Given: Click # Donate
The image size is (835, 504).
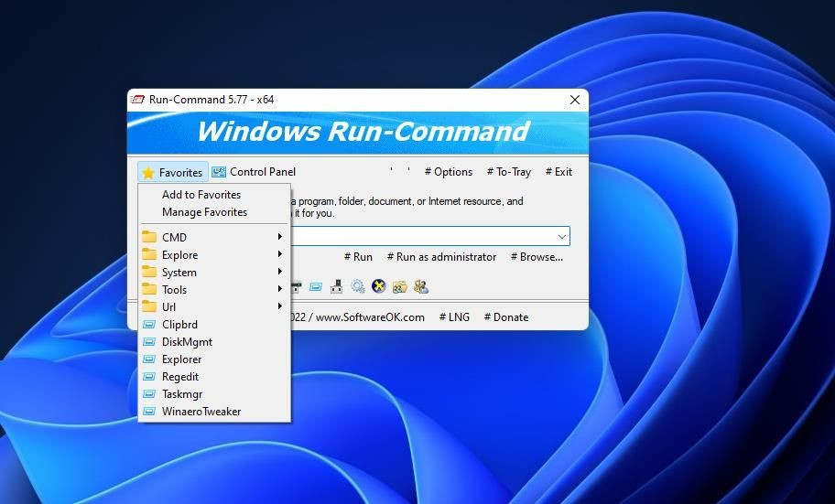Looking at the screenshot, I should pyautogui.click(x=506, y=317).
